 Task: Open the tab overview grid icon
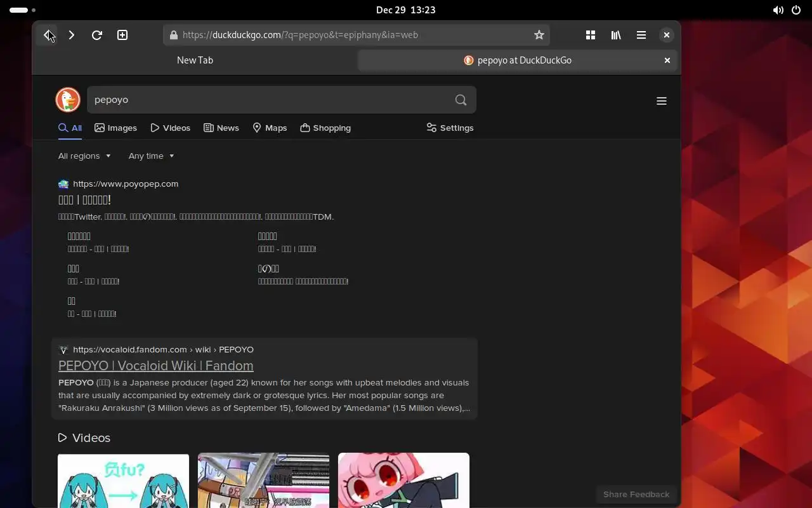coord(591,35)
